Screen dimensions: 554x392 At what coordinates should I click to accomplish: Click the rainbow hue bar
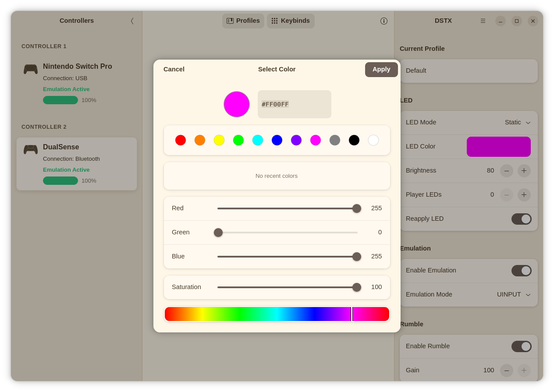[x=277, y=314]
